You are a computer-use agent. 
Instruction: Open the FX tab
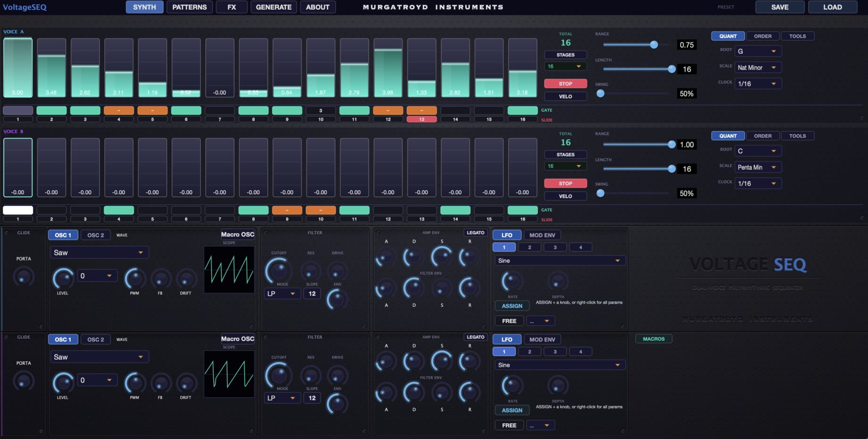[232, 7]
